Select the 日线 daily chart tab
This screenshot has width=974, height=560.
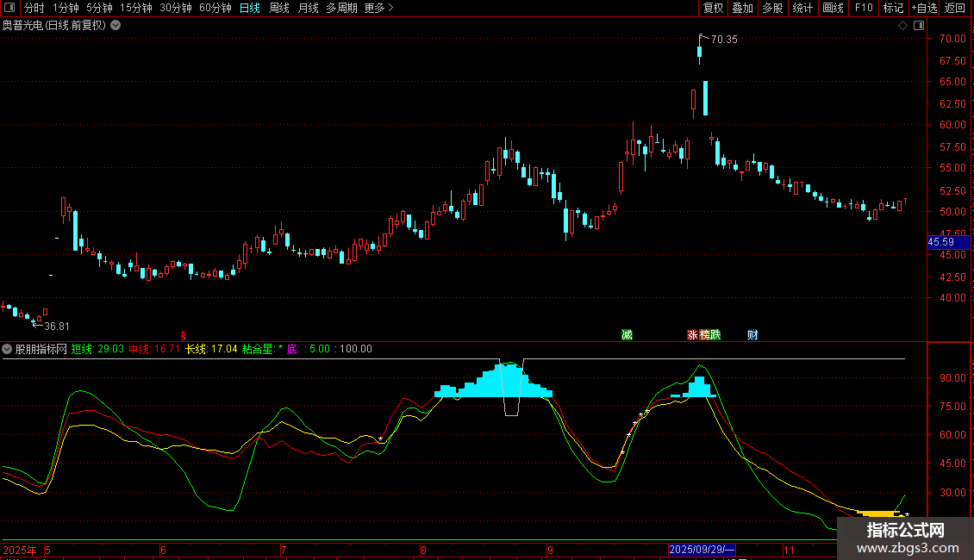pos(250,8)
